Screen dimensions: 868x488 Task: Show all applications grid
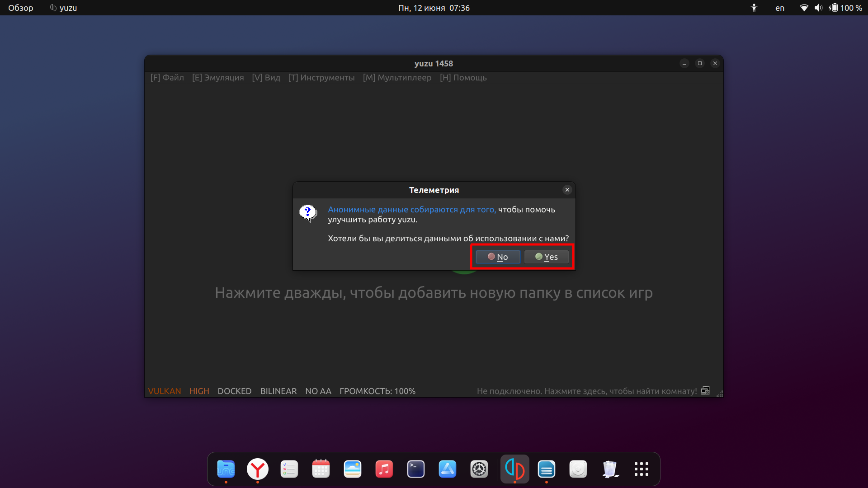click(x=642, y=469)
